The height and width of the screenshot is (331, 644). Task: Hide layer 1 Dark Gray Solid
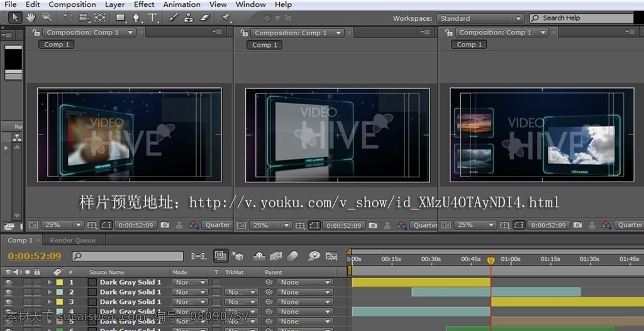click(x=8, y=282)
